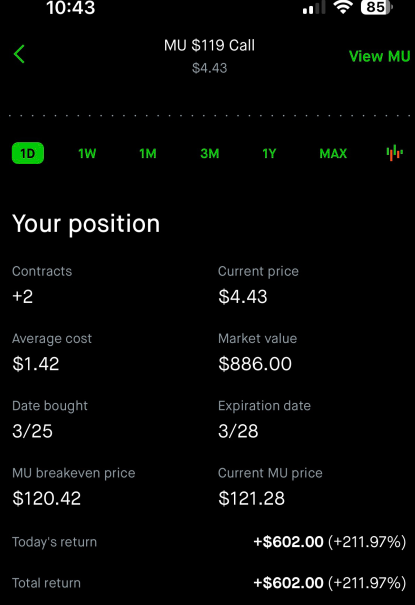Switch chart to 1W range
The height and width of the screenshot is (605, 415).
pos(87,154)
